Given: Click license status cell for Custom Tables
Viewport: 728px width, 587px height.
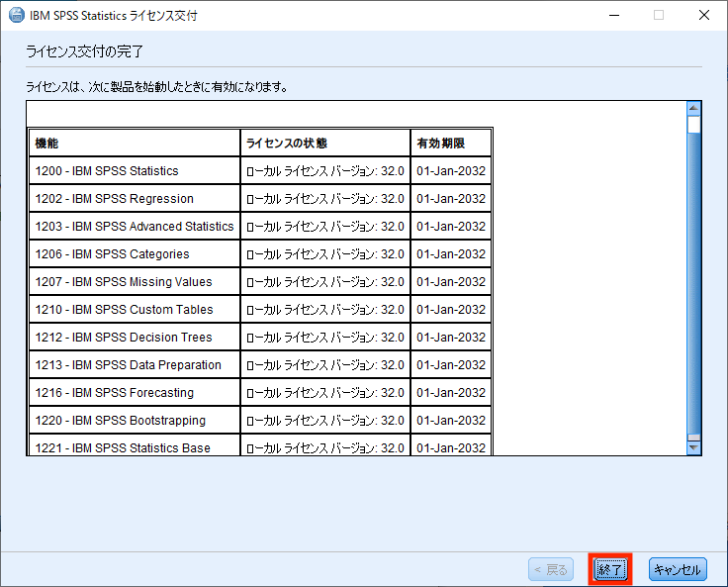Looking at the screenshot, I should coord(325,310).
